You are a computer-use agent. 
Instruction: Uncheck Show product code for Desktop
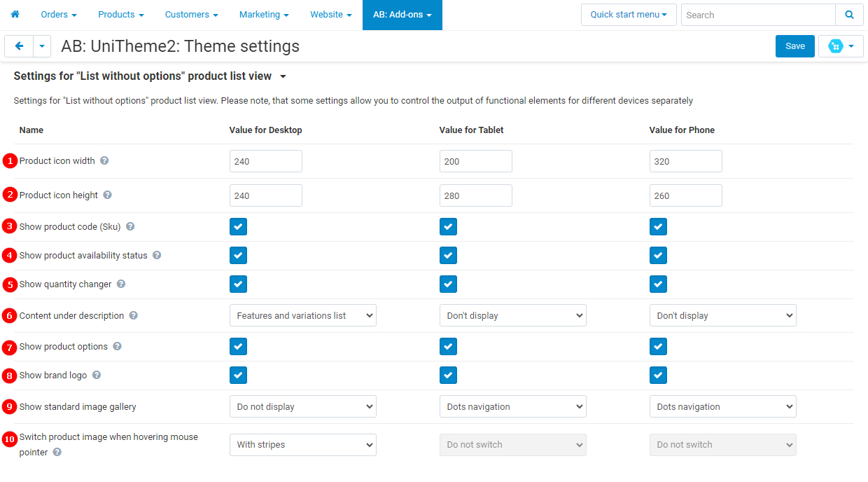238,226
